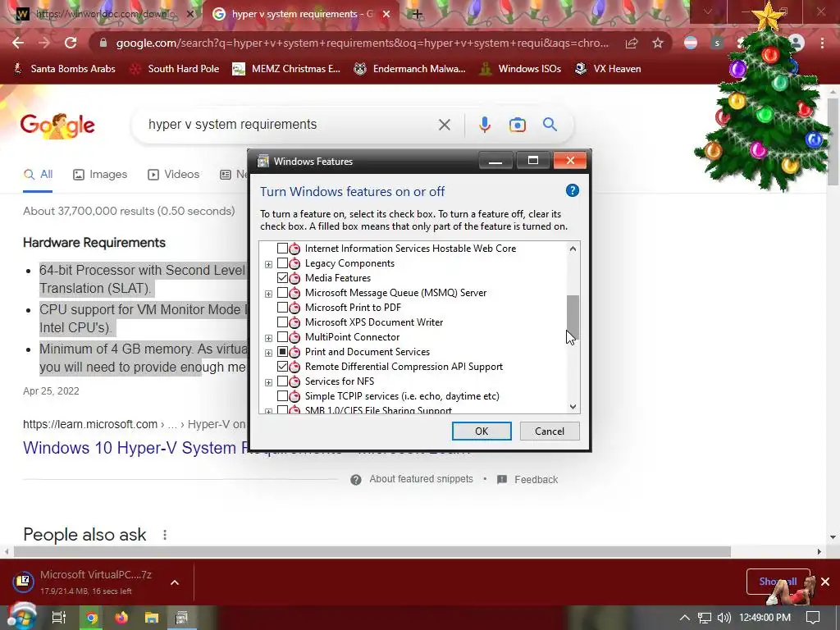Enable Microsoft XPS Document Writer checkbox
840x630 pixels.
[x=282, y=322]
